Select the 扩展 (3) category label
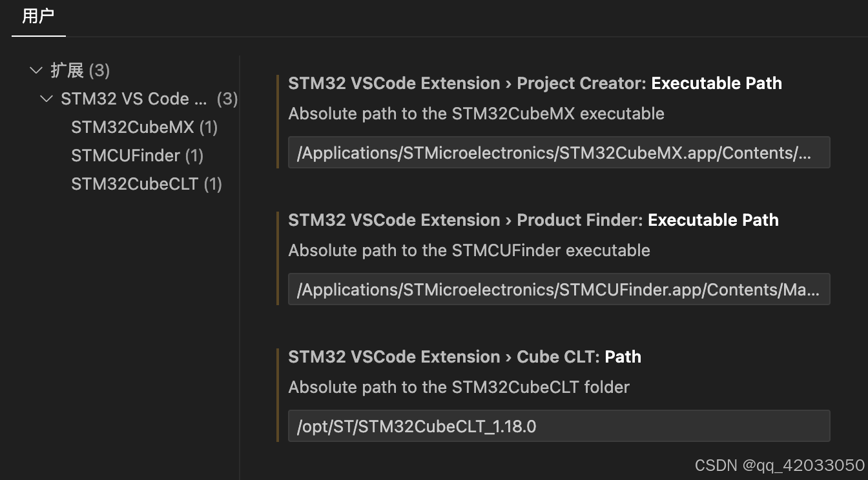Viewport: 868px width, 480px height. (x=80, y=70)
